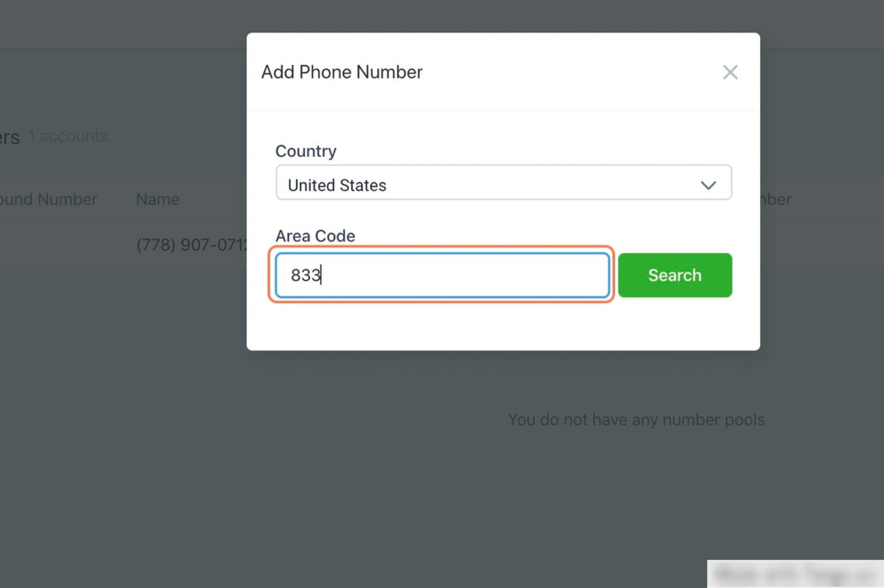Select the United States text in Country field
The image size is (884, 588).
point(337,186)
